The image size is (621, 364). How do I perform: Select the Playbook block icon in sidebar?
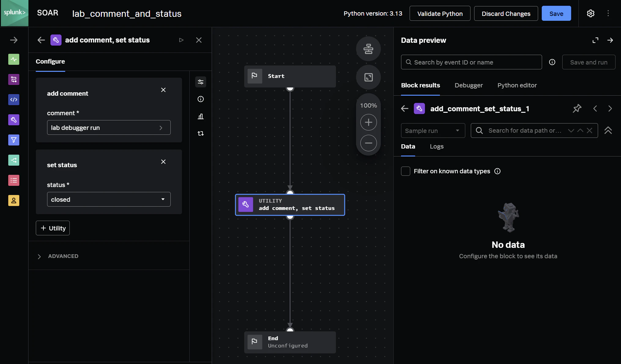(14, 79)
